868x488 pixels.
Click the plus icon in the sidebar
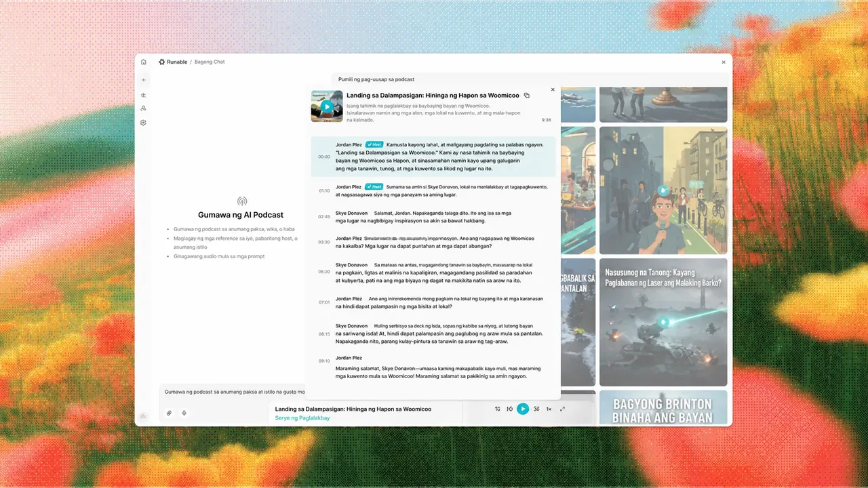143,80
